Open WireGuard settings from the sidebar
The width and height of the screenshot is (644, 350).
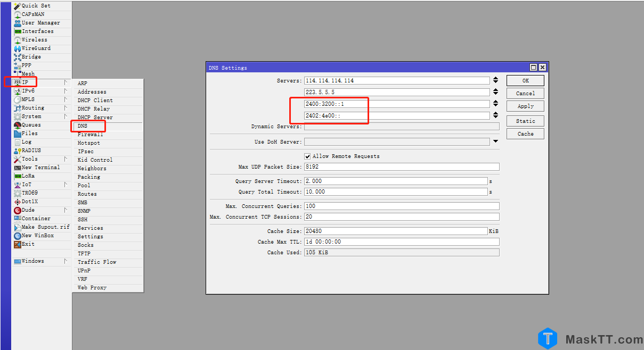pos(31,48)
